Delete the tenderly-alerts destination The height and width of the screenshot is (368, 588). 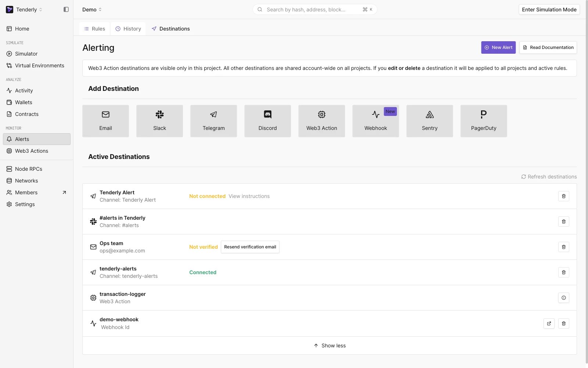pos(564,272)
